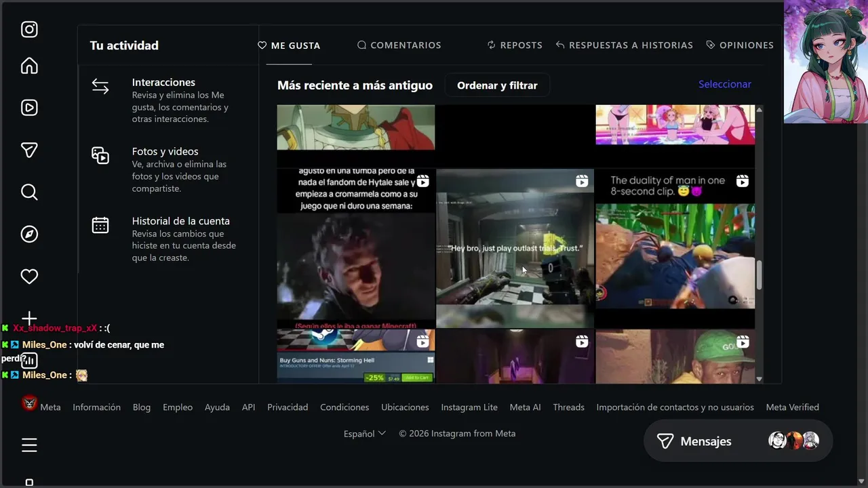The width and height of the screenshot is (868, 488).
Task: Click reel icon on outlast trials thumbnail
Action: (x=582, y=181)
